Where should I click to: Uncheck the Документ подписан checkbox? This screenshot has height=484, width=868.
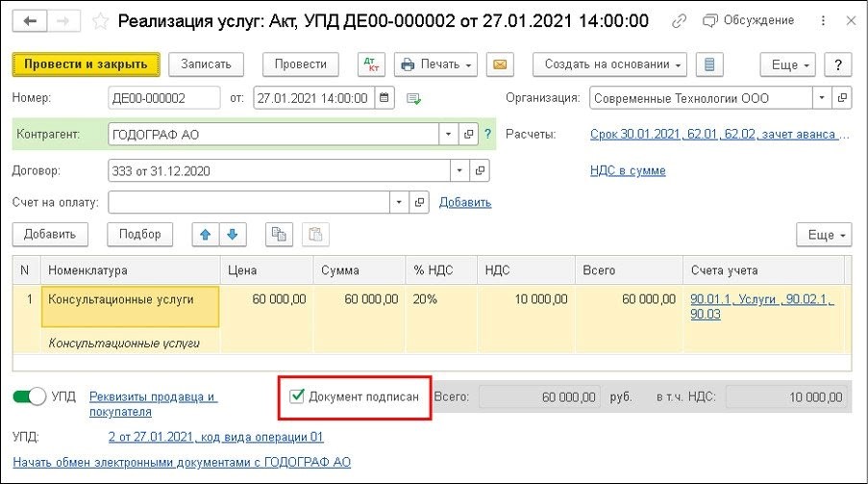click(297, 395)
